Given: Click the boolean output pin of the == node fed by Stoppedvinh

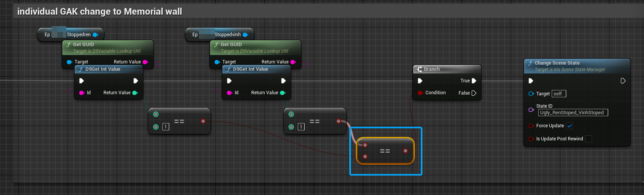Looking at the screenshot, I should pos(339,121).
